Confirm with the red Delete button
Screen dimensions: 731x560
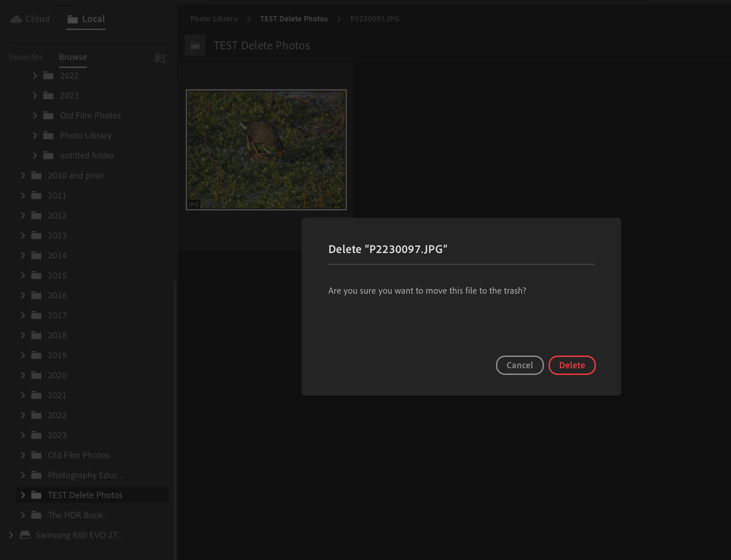572,365
